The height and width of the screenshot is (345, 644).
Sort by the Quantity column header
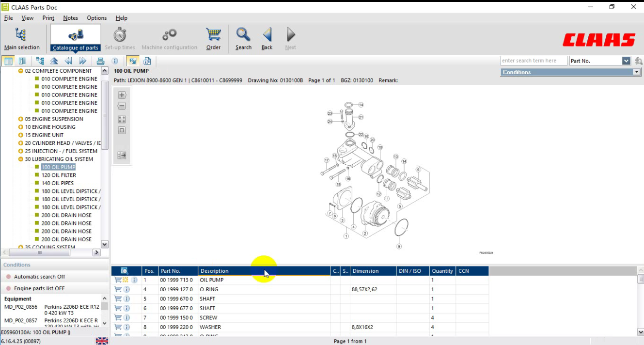(x=442, y=271)
